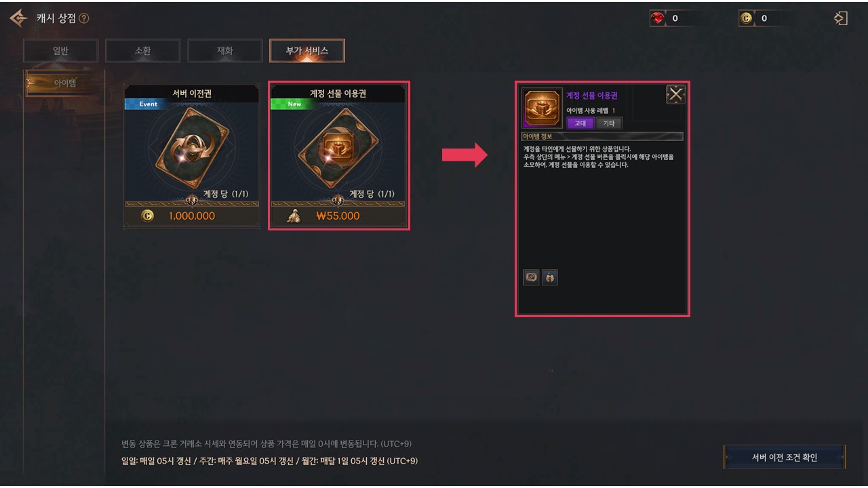Close the item info popup with X

click(675, 95)
